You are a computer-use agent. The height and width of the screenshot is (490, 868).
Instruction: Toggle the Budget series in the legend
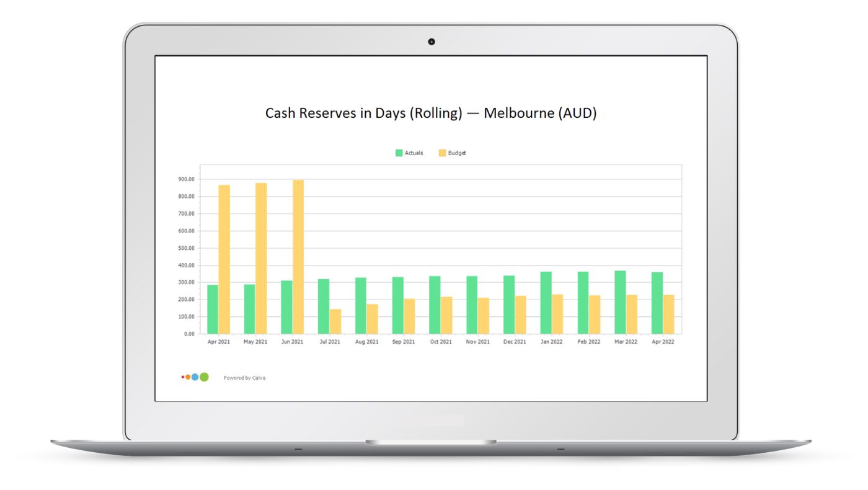tap(457, 153)
